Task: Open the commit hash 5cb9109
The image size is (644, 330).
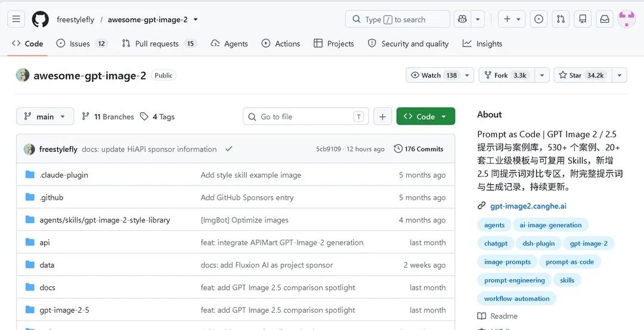Action: tap(329, 149)
